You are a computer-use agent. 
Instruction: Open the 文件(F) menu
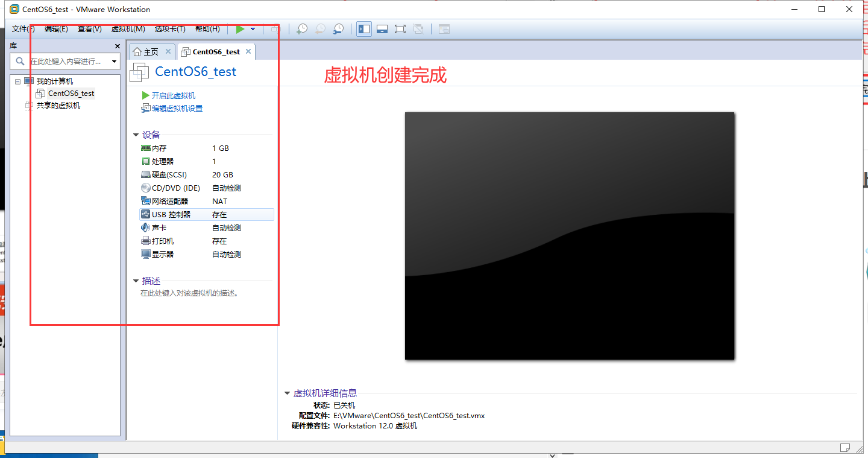click(x=24, y=29)
